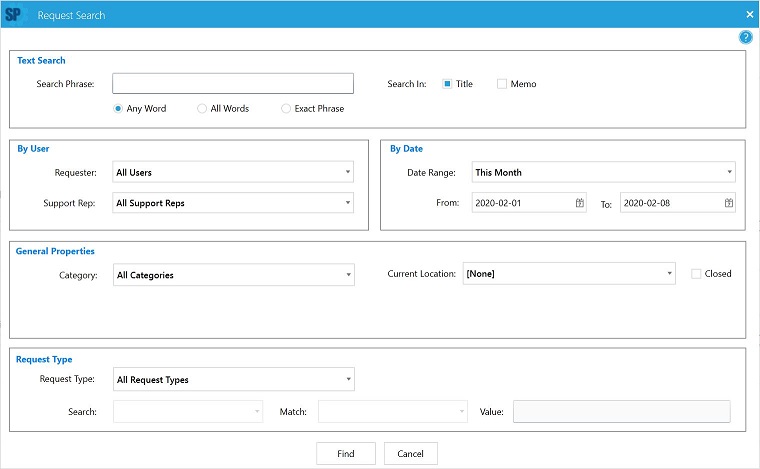
Task: Open the To date calendar picker
Action: pyautogui.click(x=729, y=203)
